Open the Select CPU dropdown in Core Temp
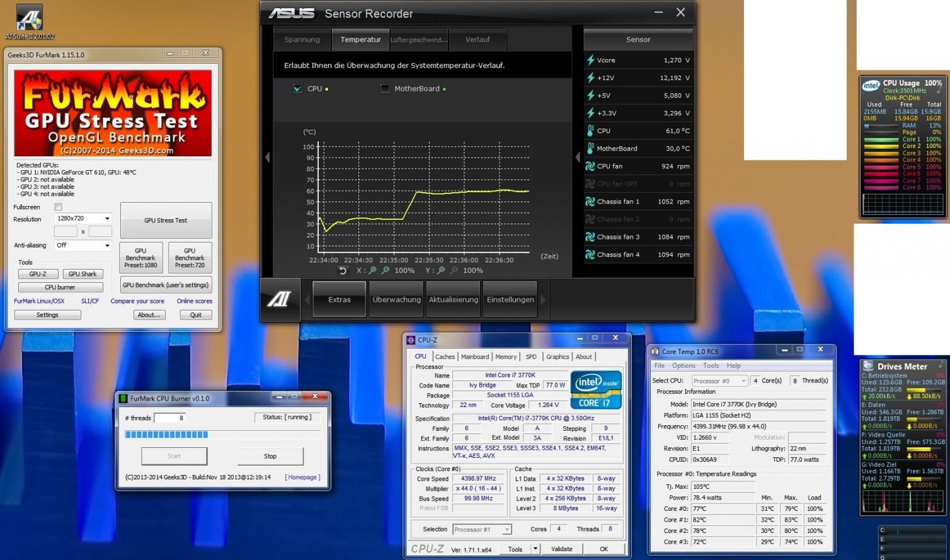Image resolution: width=950 pixels, height=560 pixels. tap(719, 380)
